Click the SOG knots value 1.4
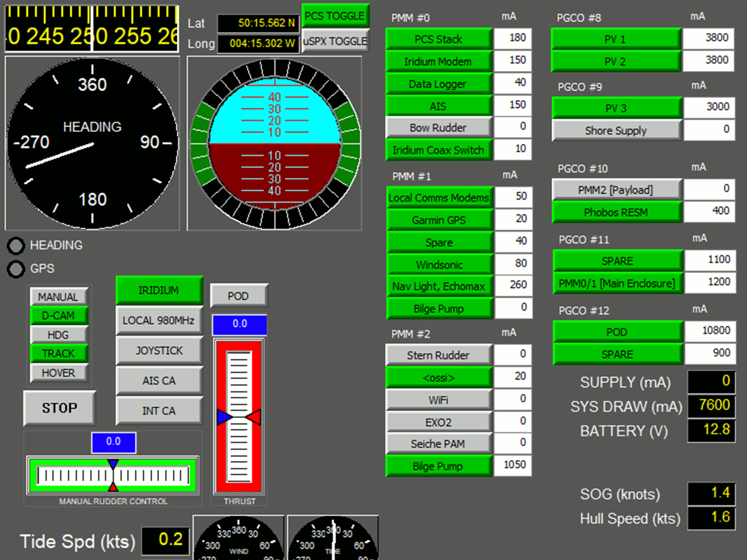Image resolution: width=747 pixels, height=560 pixels. pyautogui.click(x=711, y=494)
